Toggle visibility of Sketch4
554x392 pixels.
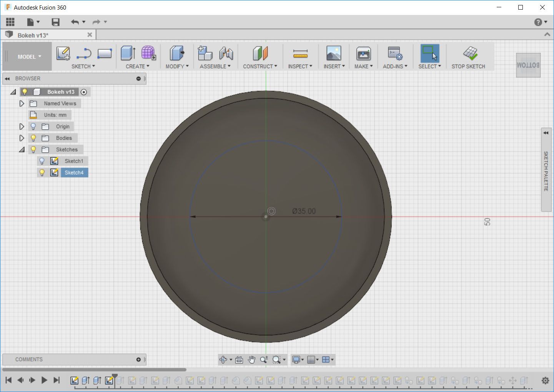coord(42,173)
